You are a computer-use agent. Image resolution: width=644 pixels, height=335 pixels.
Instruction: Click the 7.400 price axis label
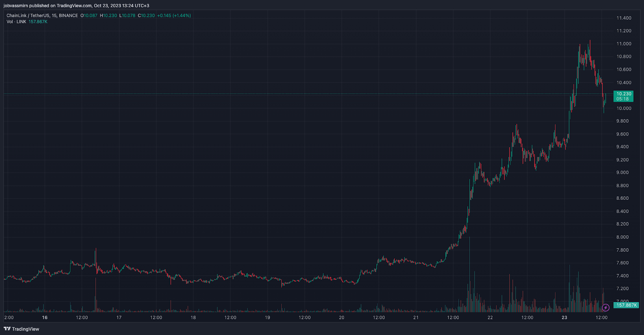coord(623,275)
